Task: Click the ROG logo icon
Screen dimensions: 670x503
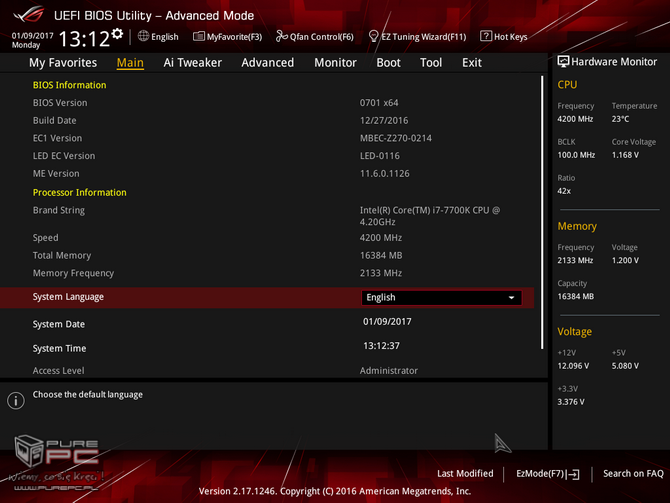Action: [29, 15]
